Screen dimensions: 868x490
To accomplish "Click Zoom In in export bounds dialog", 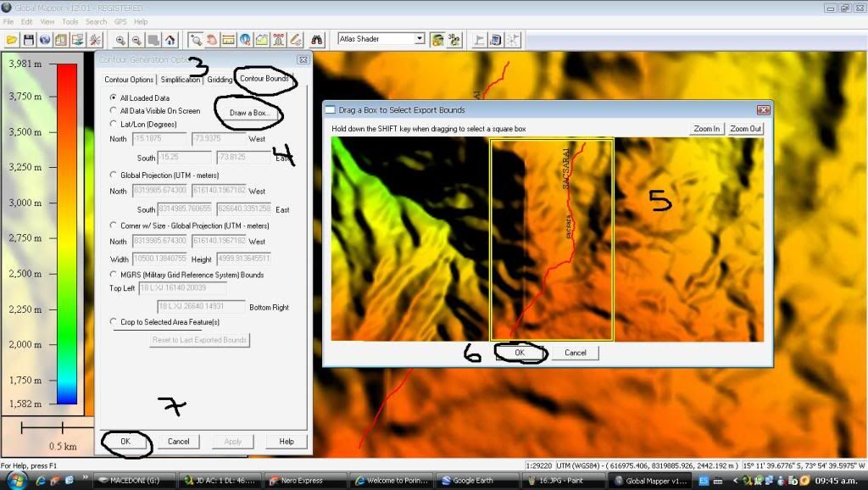I will tap(706, 129).
